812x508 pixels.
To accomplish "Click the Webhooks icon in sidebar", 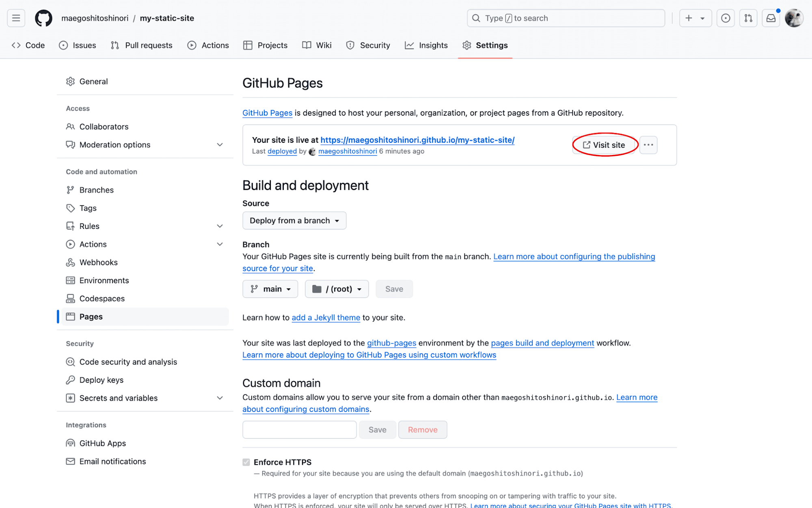I will click(70, 263).
